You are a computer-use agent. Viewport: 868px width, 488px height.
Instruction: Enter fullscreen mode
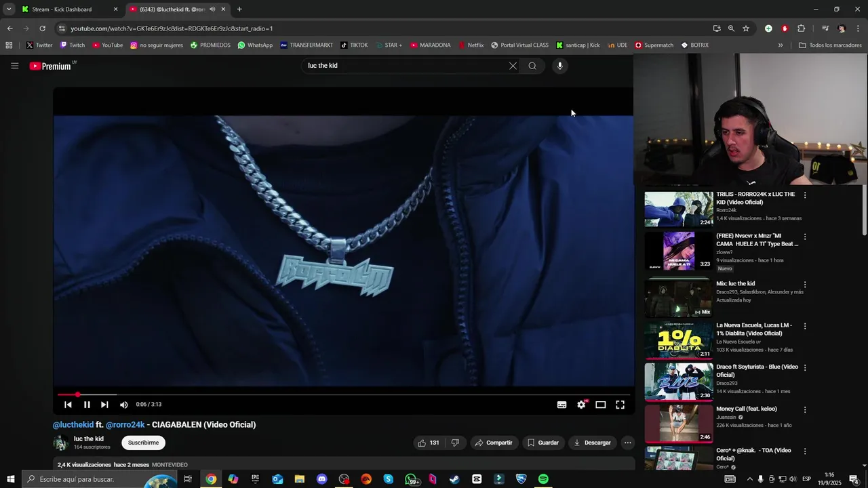pos(620,405)
